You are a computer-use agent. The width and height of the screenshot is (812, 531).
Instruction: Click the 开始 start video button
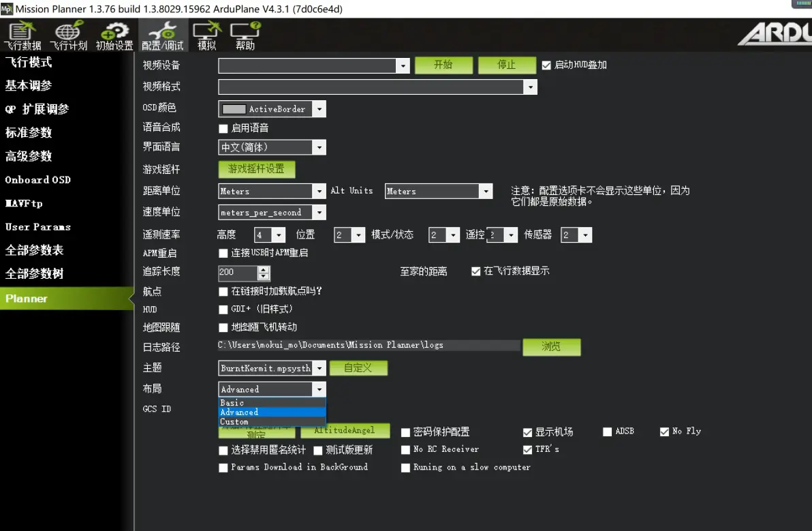(443, 65)
